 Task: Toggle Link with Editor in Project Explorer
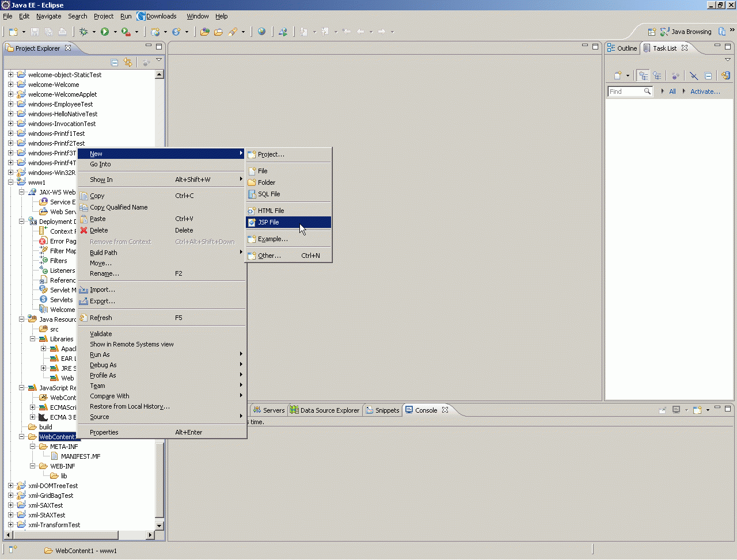point(128,63)
